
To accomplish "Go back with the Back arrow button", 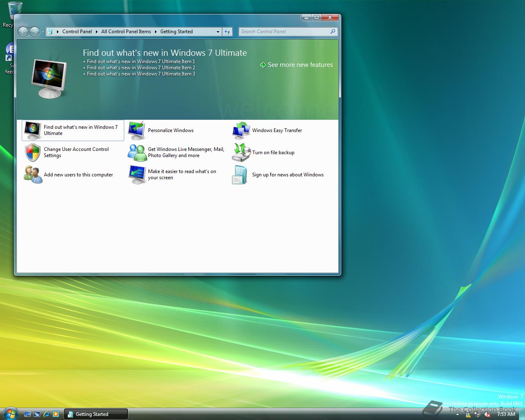I will [23, 32].
